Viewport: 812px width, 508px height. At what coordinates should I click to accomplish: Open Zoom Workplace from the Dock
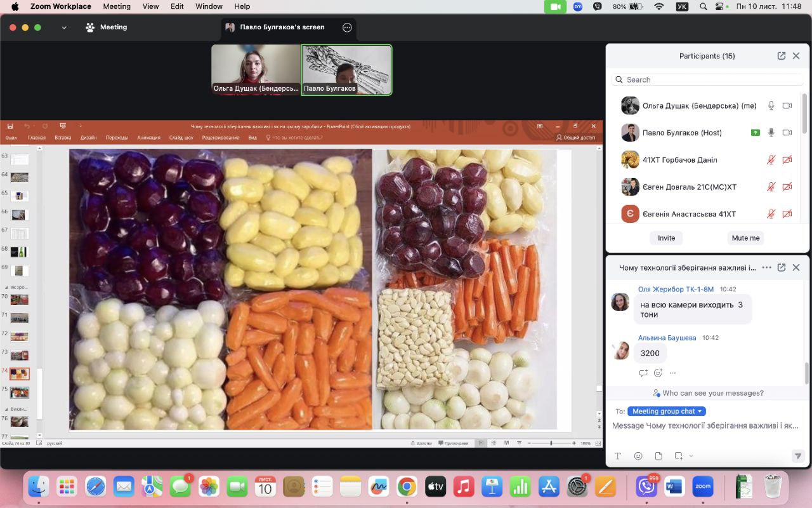coord(703,486)
